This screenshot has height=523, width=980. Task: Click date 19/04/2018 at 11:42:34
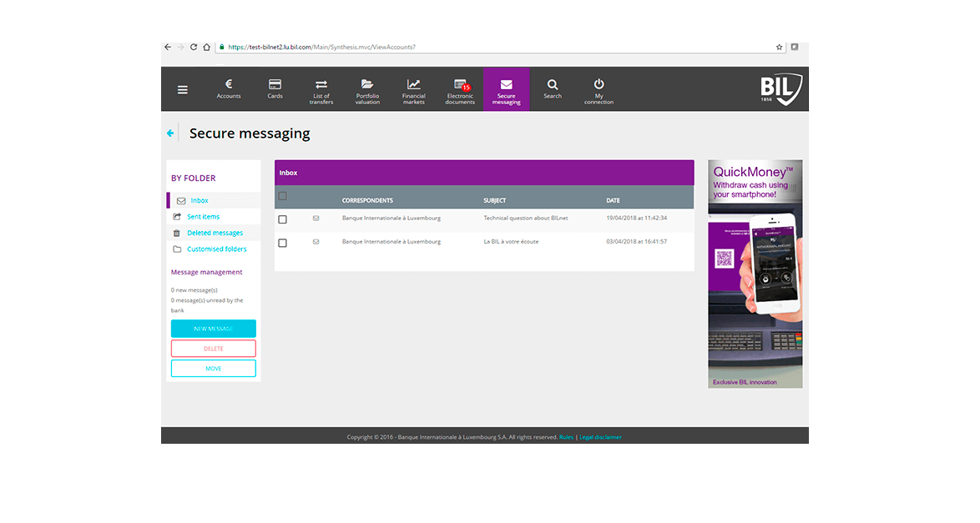636,218
